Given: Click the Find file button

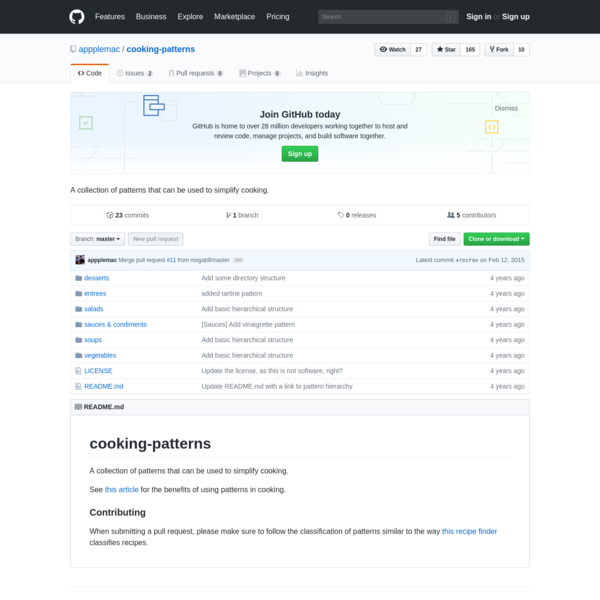Looking at the screenshot, I should pyautogui.click(x=444, y=239).
